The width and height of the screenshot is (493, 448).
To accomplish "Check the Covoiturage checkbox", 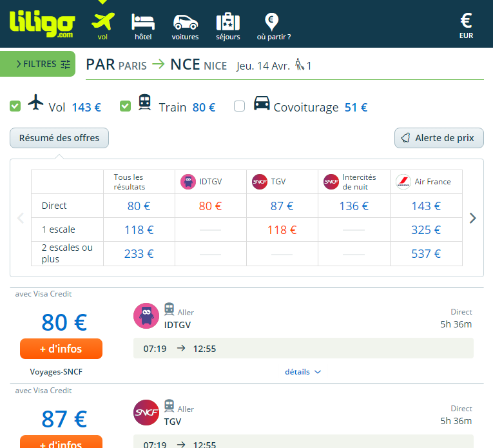I will (239, 106).
